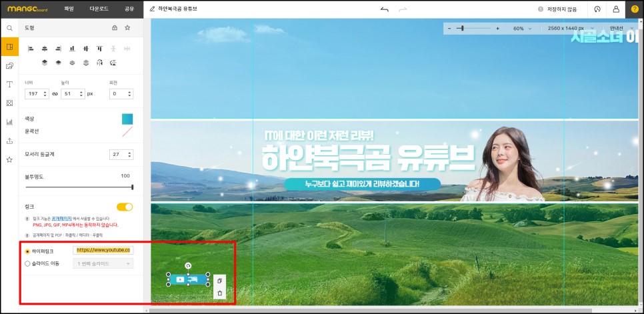Open the 윤곽선 outline color swatch

coord(127,132)
